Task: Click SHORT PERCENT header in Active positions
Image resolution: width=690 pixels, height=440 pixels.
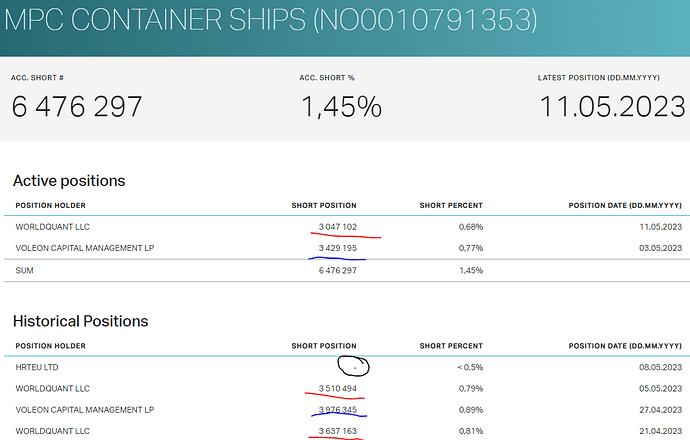Action: point(451,205)
